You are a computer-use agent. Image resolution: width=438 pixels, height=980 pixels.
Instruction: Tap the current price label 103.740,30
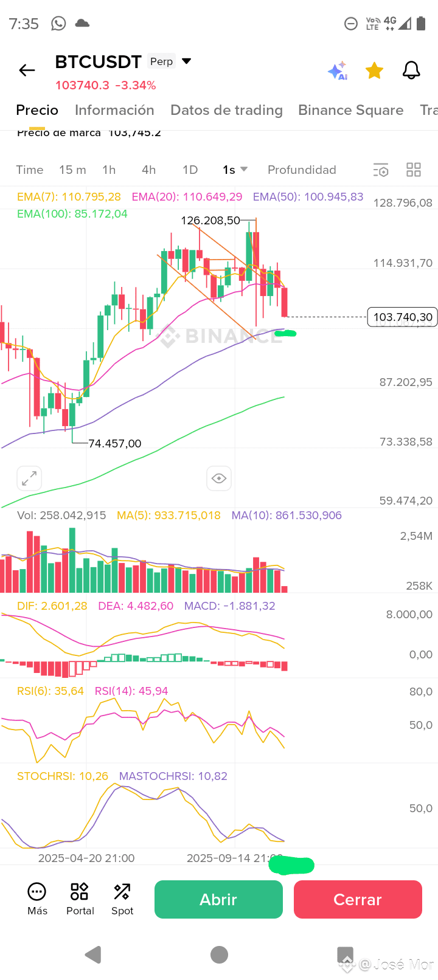coord(403,317)
